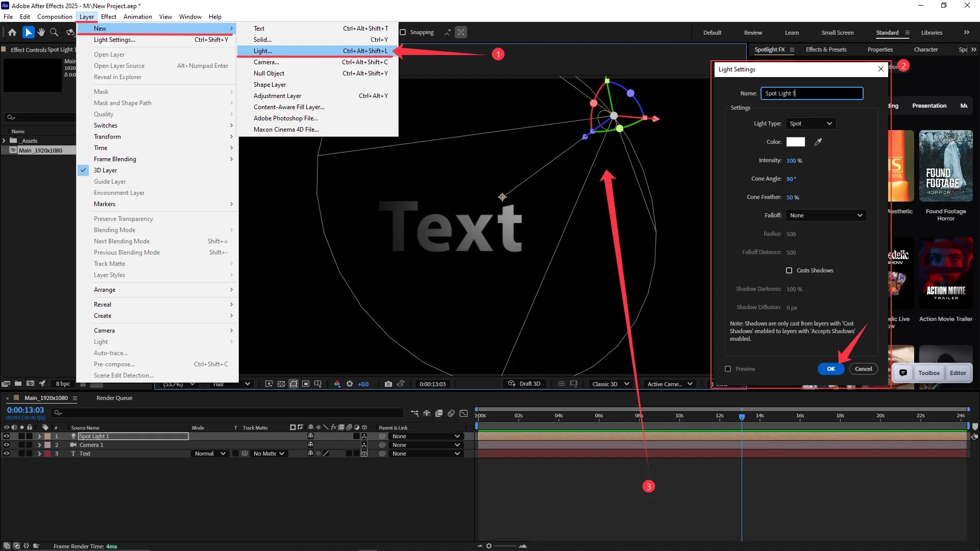980x551 pixels.
Task: Click the timeline zoom slider handle
Action: tap(488, 546)
